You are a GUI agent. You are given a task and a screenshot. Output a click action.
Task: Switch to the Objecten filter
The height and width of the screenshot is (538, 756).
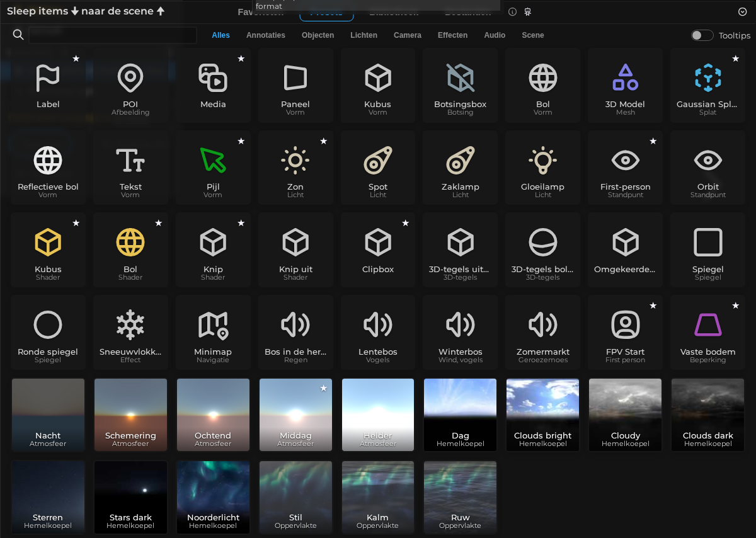(318, 35)
